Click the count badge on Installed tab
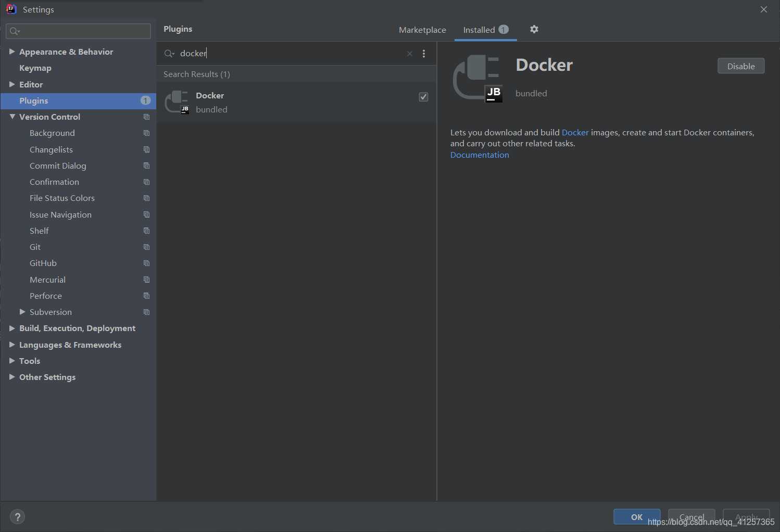 pos(504,29)
